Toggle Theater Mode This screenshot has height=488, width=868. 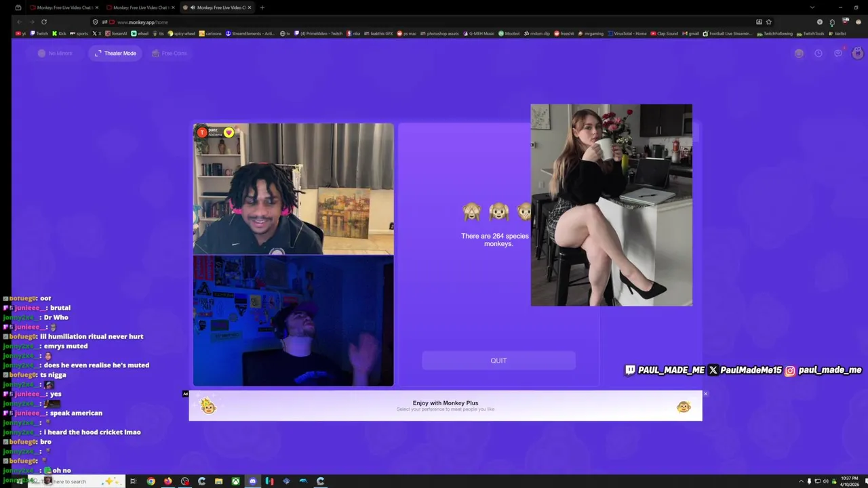coord(115,53)
